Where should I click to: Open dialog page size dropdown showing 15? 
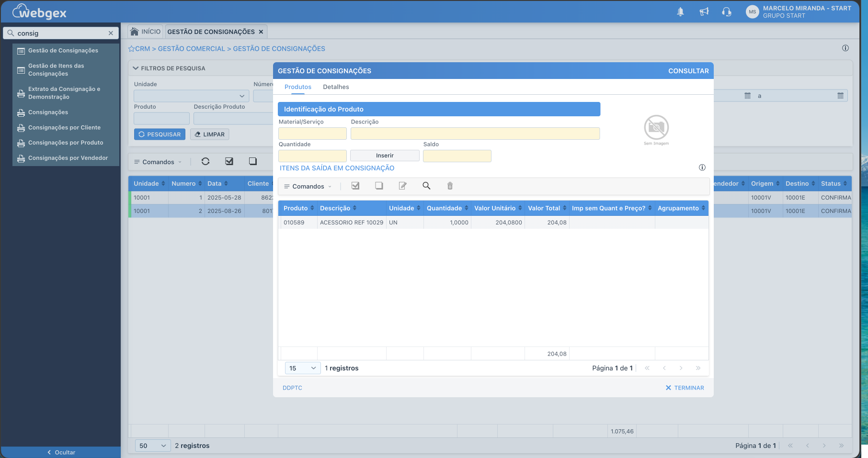click(303, 368)
